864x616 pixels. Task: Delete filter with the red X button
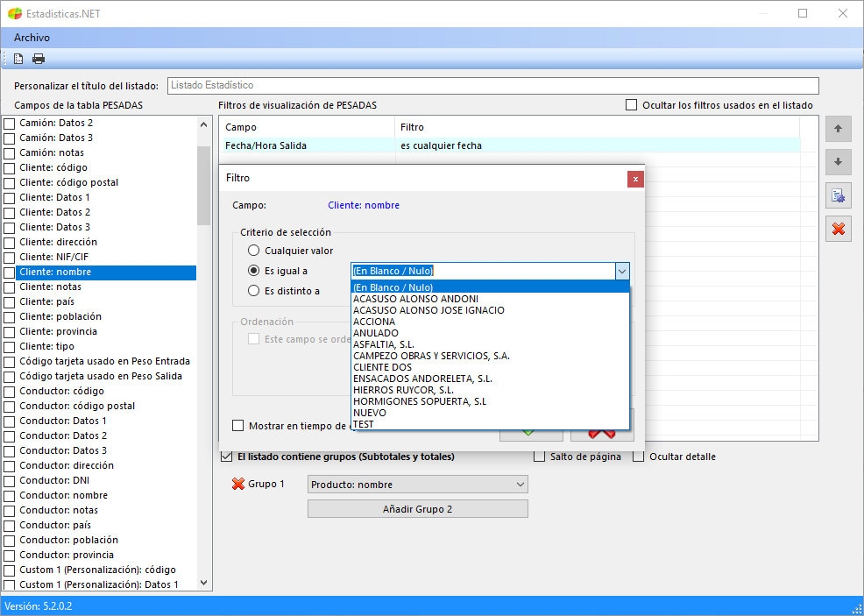click(838, 228)
